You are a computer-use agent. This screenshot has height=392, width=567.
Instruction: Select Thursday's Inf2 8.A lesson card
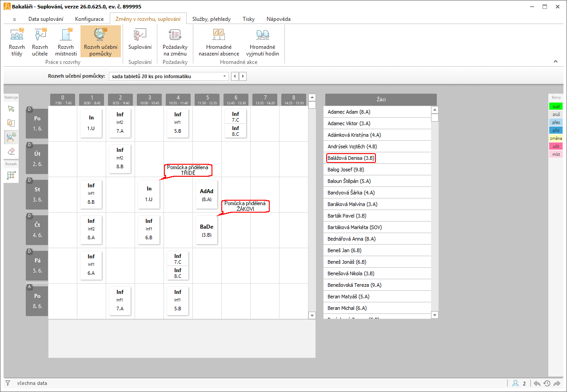pos(91,230)
